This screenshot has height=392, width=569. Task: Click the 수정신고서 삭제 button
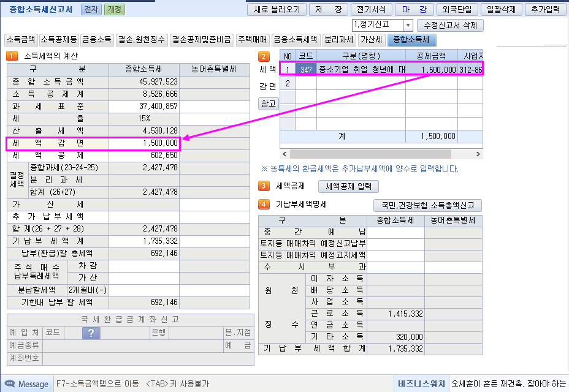click(450, 25)
